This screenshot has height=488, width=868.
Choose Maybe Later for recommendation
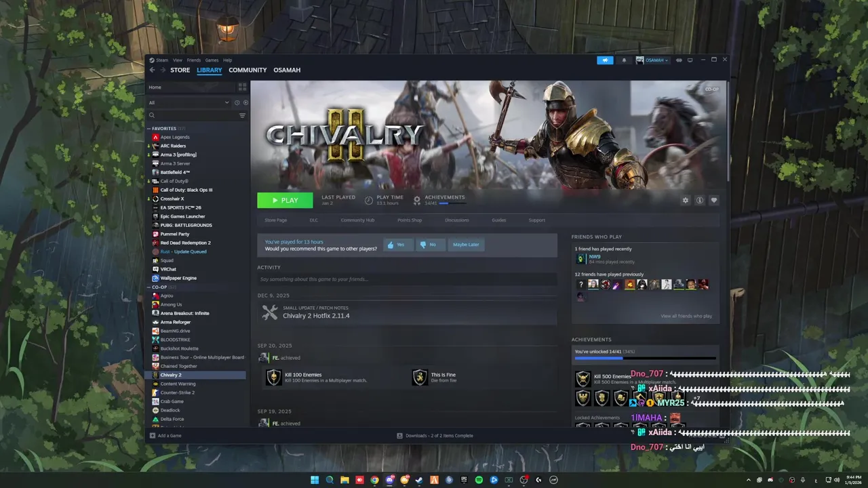coord(466,245)
